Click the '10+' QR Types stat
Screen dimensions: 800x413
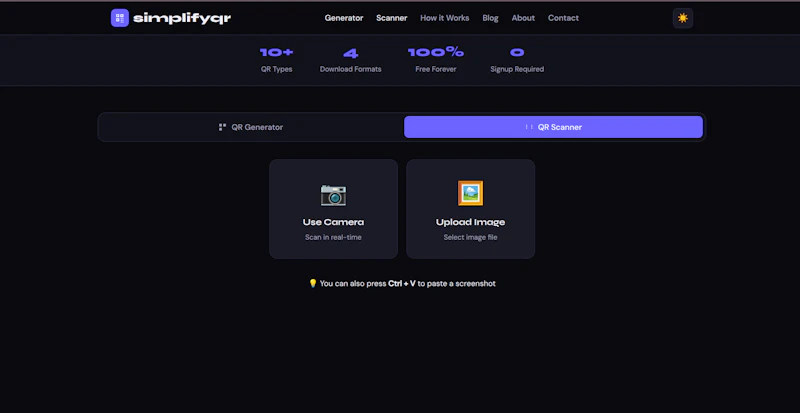coord(277,52)
